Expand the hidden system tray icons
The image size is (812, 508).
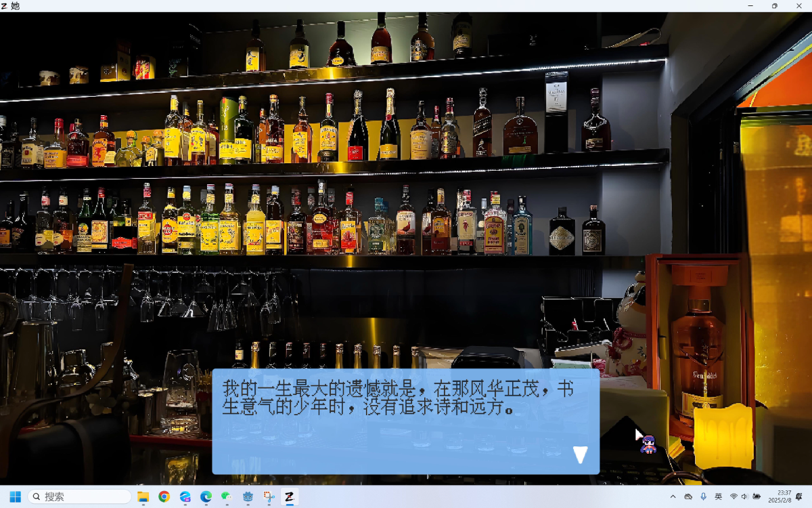click(673, 496)
